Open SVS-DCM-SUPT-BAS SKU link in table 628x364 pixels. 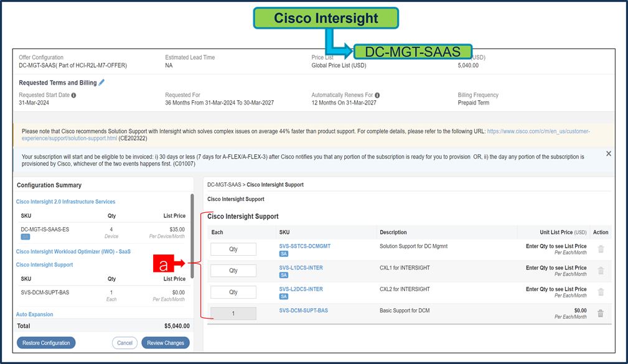click(x=304, y=310)
